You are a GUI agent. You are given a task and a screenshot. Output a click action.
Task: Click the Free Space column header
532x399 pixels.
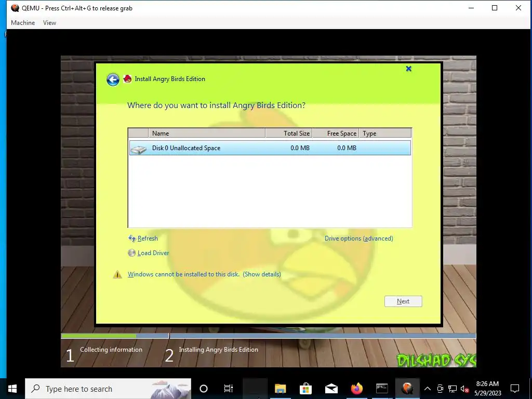(x=336, y=134)
